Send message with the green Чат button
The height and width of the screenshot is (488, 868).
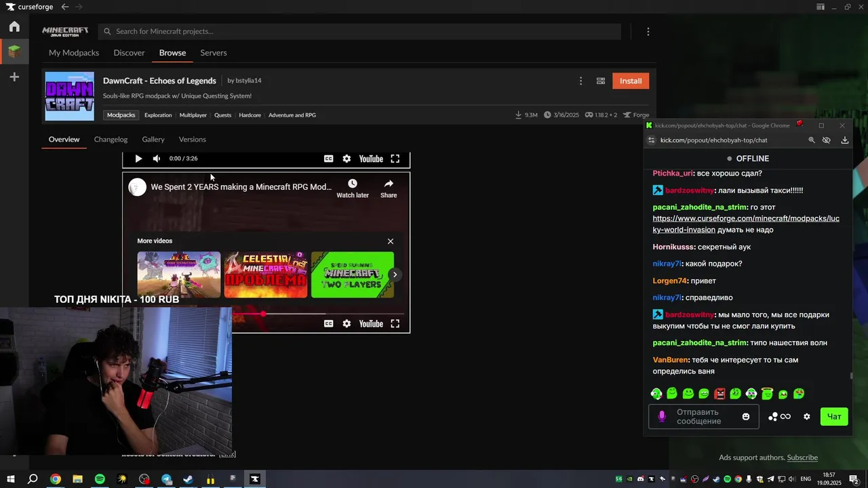click(x=834, y=417)
